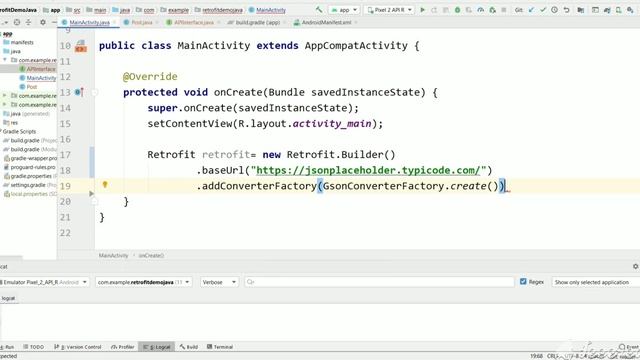Update project via blue Git arrow
640x360 pixels.
pos(531,9)
